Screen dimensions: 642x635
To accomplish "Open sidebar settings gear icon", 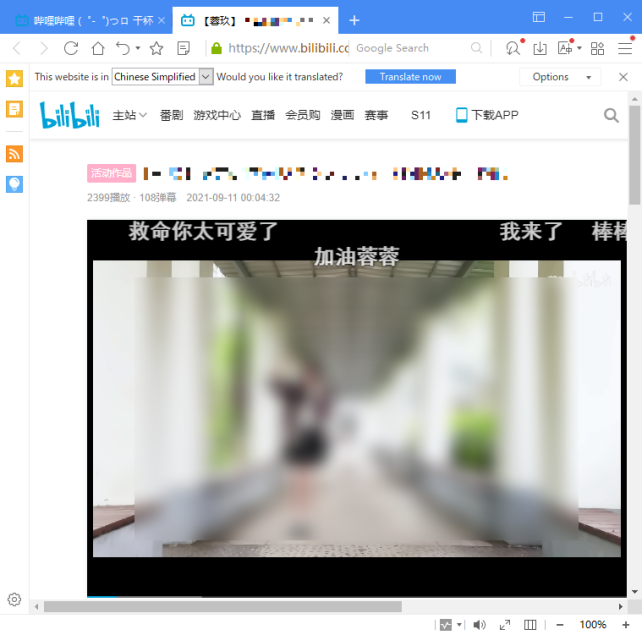I will pos(14,599).
